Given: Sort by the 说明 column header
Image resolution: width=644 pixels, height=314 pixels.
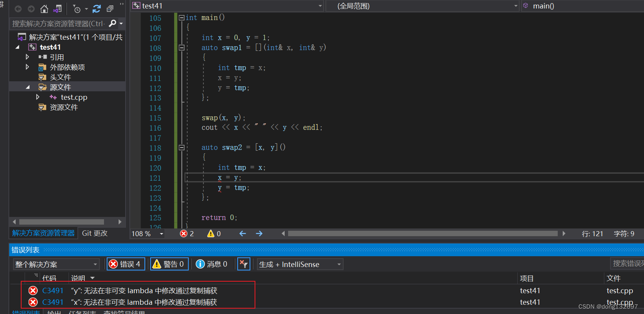Looking at the screenshot, I should point(78,278).
